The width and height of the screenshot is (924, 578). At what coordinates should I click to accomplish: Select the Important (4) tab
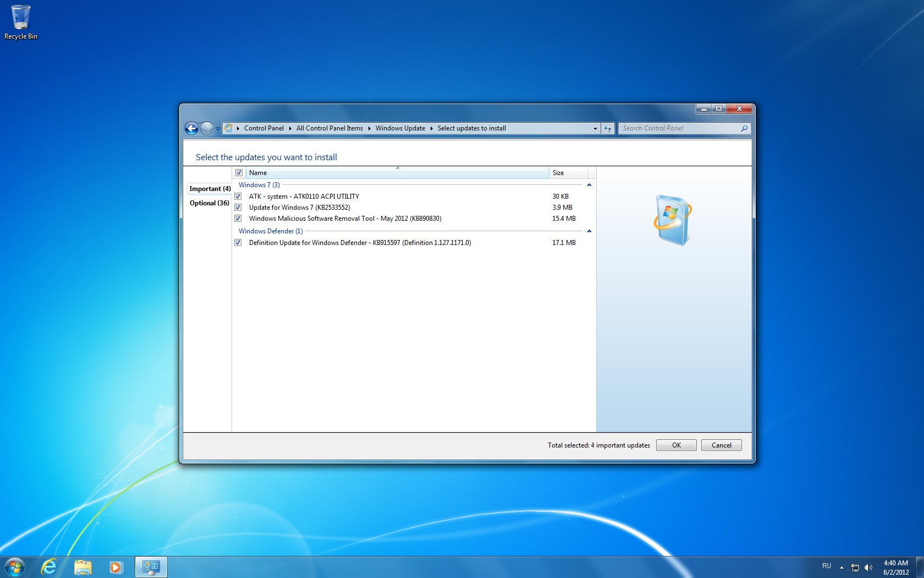click(x=210, y=189)
